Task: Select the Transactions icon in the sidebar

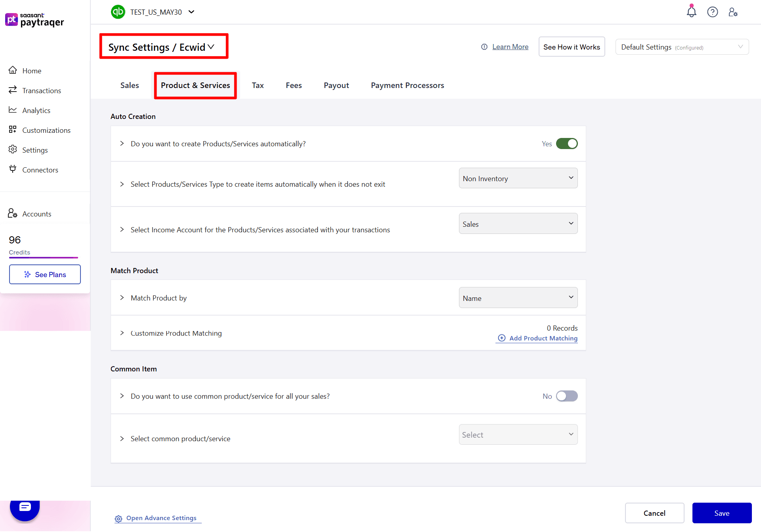Action: pyautogui.click(x=13, y=90)
